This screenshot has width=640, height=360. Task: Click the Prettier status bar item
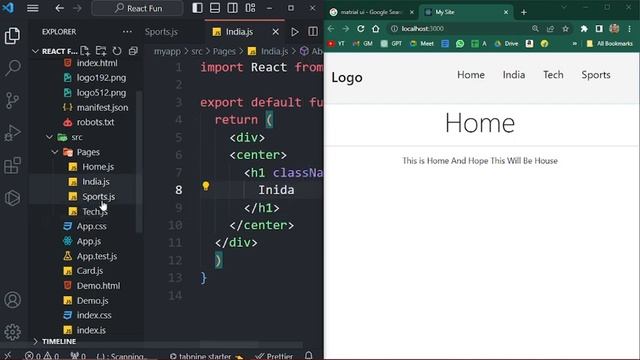pos(274,356)
